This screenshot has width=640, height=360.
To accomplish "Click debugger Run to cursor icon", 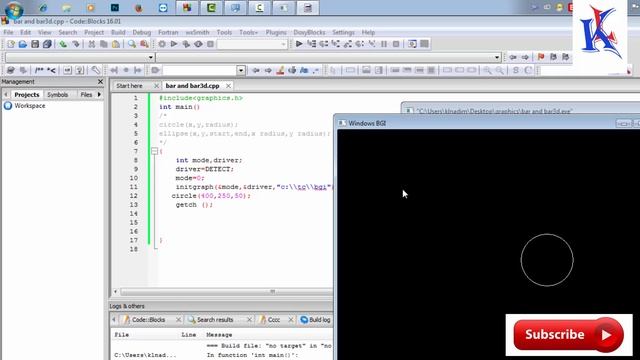I will [311, 44].
